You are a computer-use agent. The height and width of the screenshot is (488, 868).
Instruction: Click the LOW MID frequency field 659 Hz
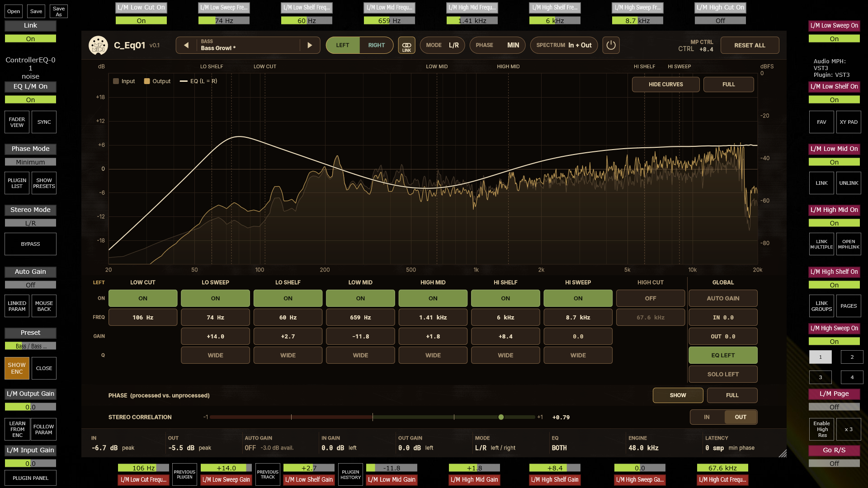[360, 317]
